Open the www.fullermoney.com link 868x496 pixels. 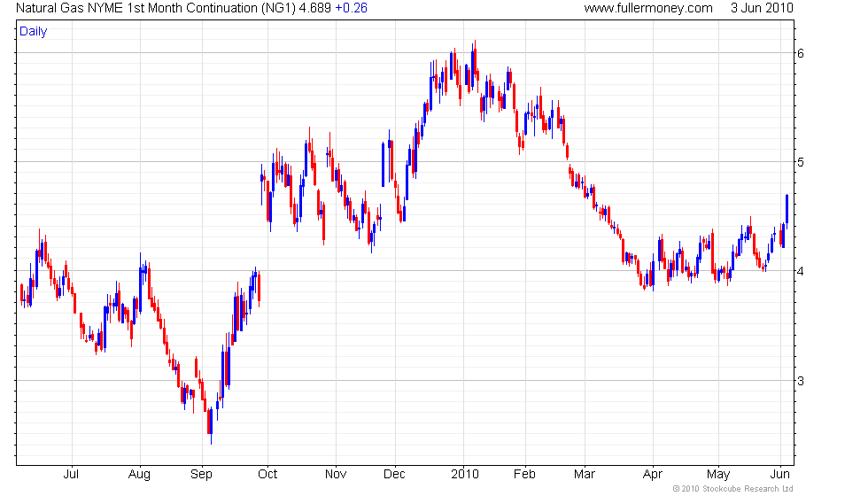(x=648, y=8)
